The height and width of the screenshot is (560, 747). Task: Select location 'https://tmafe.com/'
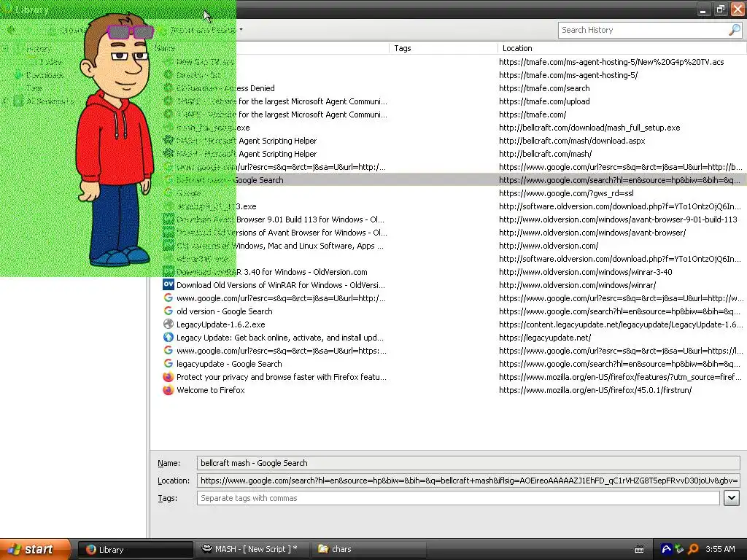(x=533, y=114)
